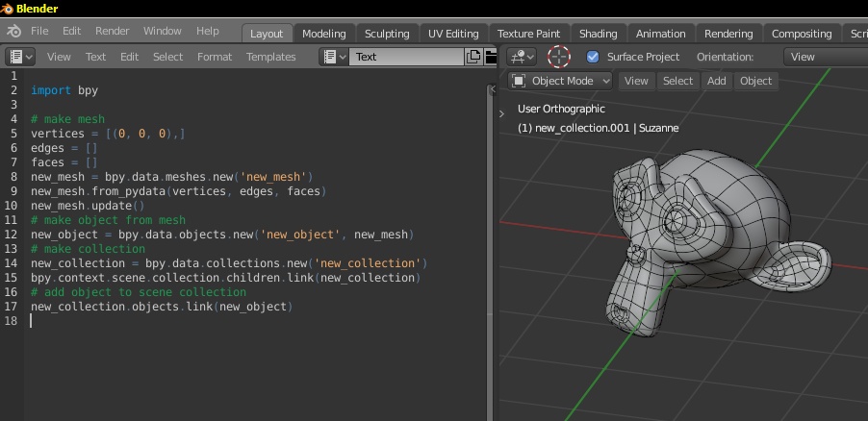Switch to the Shading workspace tab
Screen dimensions: 868x421
(x=598, y=34)
